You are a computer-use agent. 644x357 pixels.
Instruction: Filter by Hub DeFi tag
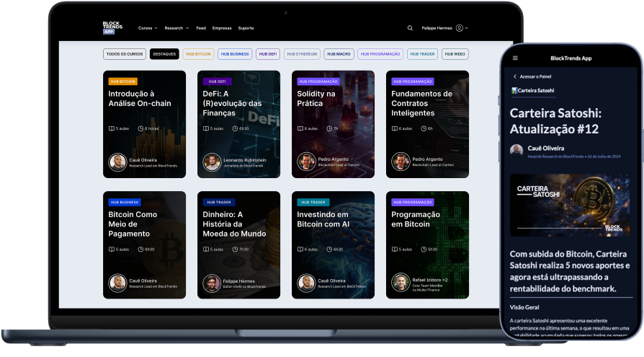(268, 54)
